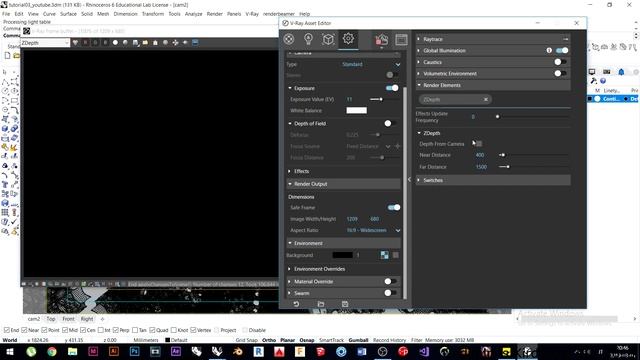640x360 pixels.
Task: Toggle the Depth of Field switch
Action: tap(390, 123)
